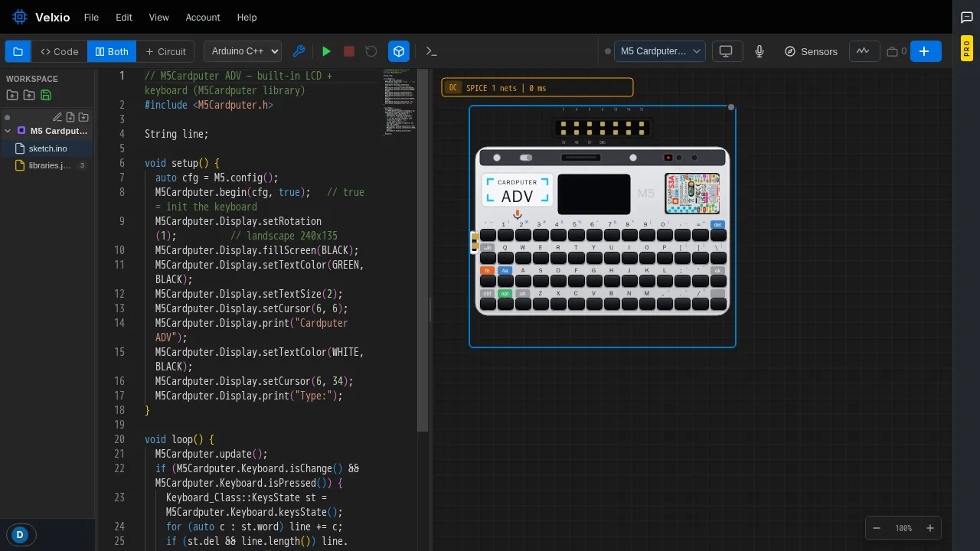Click the SPICE 1 nets status badge
Viewport: 980px width, 551px height.
(x=537, y=88)
